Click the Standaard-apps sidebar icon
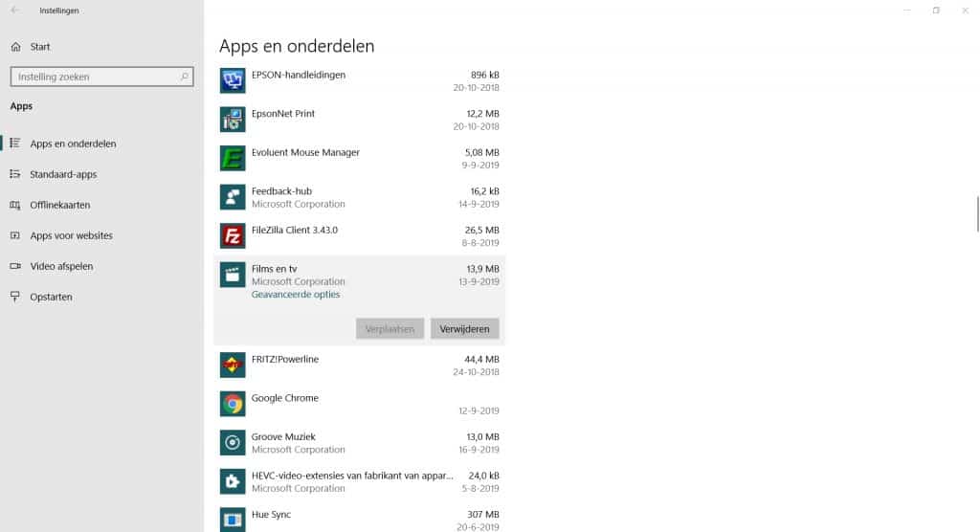The image size is (980, 532). point(15,174)
